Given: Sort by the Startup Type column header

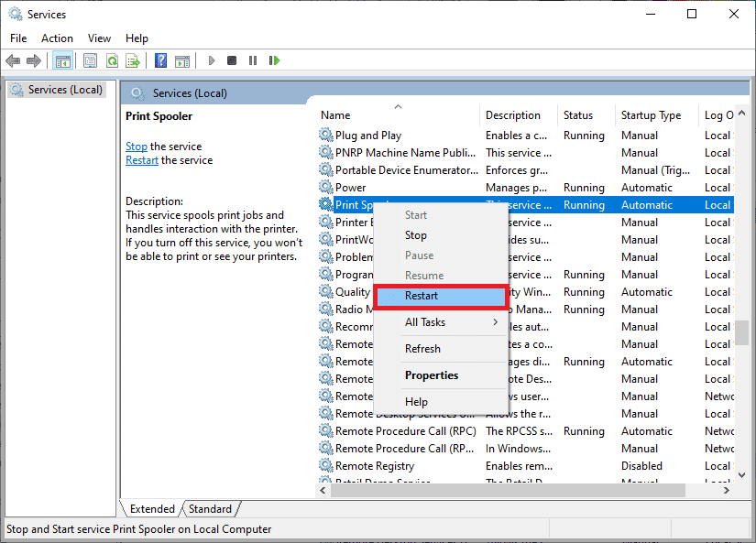Looking at the screenshot, I should pyautogui.click(x=651, y=115).
